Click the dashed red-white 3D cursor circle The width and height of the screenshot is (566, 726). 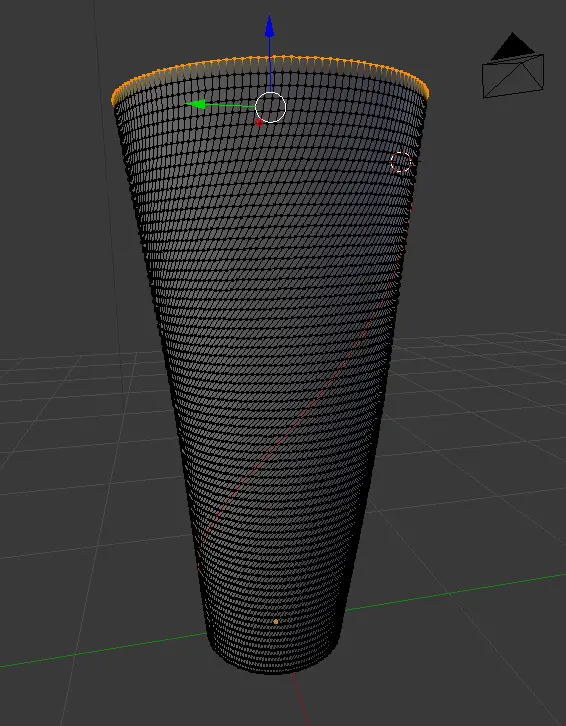coord(401,162)
